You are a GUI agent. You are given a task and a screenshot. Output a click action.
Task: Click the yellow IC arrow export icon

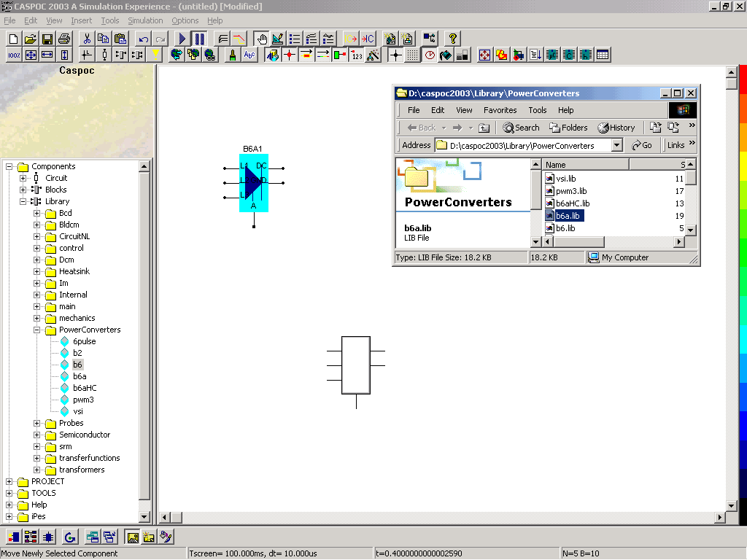(350, 39)
